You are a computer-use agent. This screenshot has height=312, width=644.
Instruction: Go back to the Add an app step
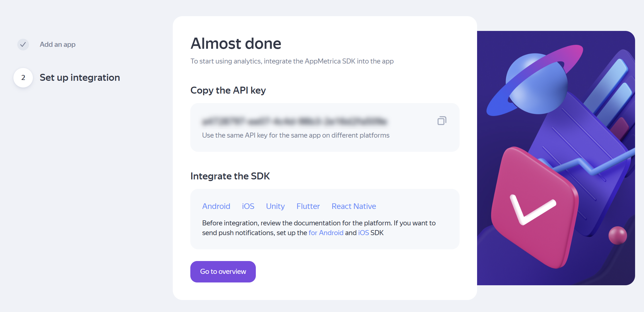coord(58,45)
